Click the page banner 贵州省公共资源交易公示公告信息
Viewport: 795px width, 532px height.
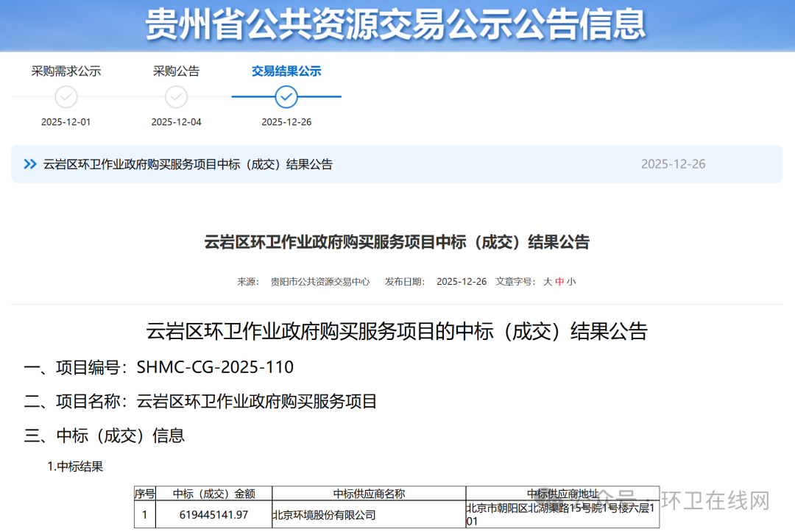point(395,24)
